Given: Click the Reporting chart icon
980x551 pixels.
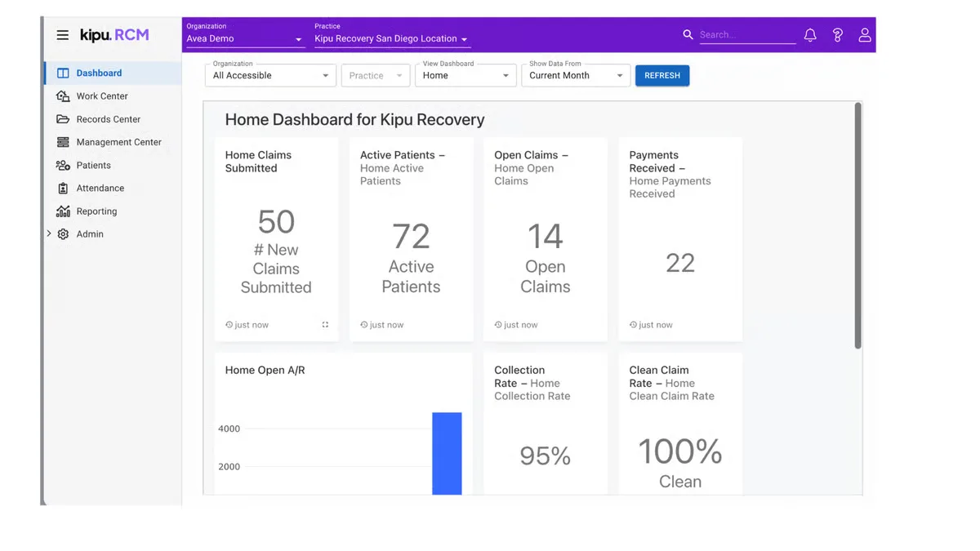Looking at the screenshot, I should click(x=63, y=211).
